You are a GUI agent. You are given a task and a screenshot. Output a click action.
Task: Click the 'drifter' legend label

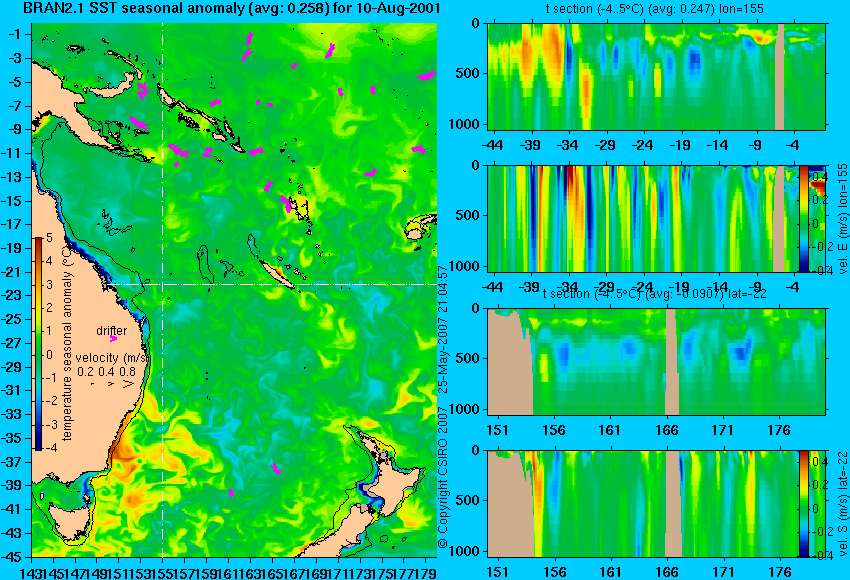pyautogui.click(x=112, y=330)
